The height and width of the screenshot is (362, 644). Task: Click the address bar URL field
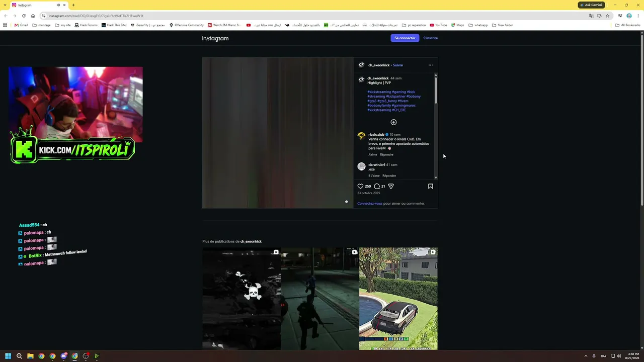coord(312,16)
